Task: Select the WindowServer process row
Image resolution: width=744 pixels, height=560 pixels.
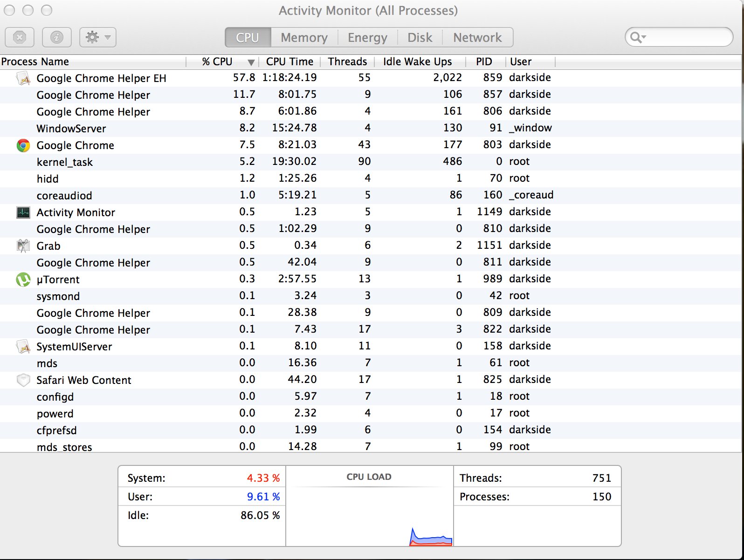Action: [x=371, y=129]
